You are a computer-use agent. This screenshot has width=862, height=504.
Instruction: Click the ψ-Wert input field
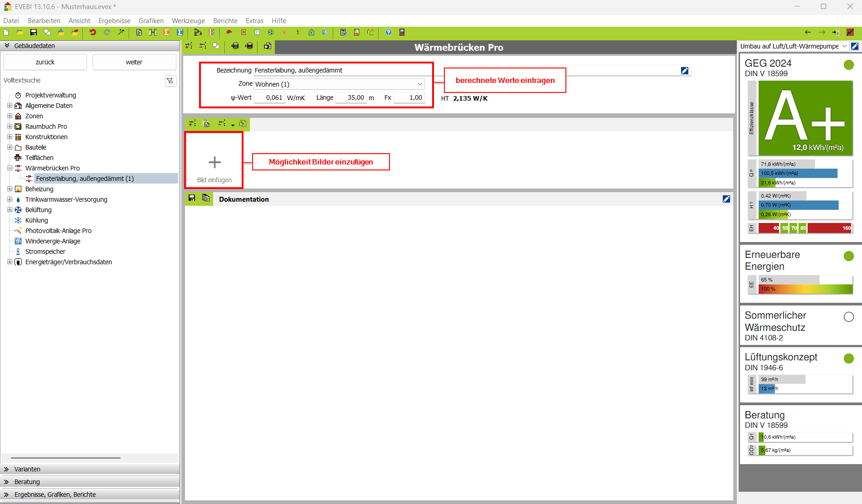pyautogui.click(x=269, y=97)
